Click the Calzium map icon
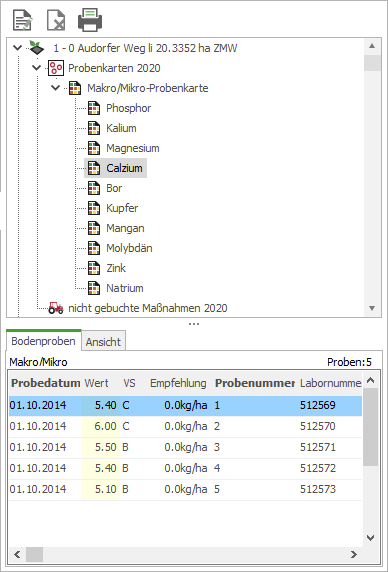388x572 pixels. pos(94,168)
